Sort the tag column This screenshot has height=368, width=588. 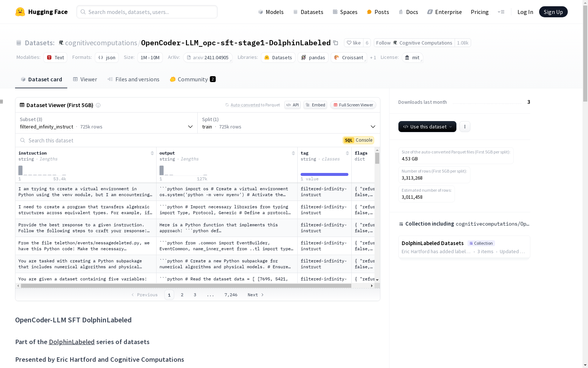click(347, 153)
